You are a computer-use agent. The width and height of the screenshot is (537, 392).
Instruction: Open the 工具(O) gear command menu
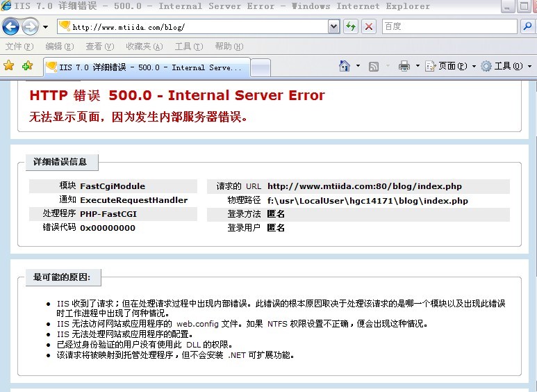506,66
